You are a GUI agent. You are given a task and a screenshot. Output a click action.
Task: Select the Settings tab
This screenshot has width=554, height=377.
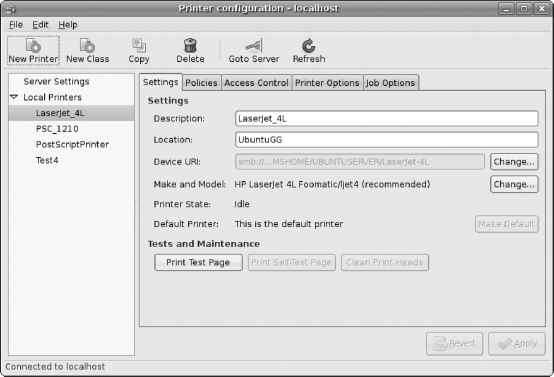pos(161,82)
